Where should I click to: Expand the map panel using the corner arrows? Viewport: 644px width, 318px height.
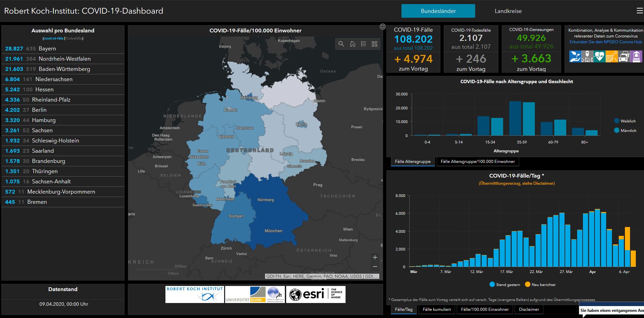click(x=383, y=27)
